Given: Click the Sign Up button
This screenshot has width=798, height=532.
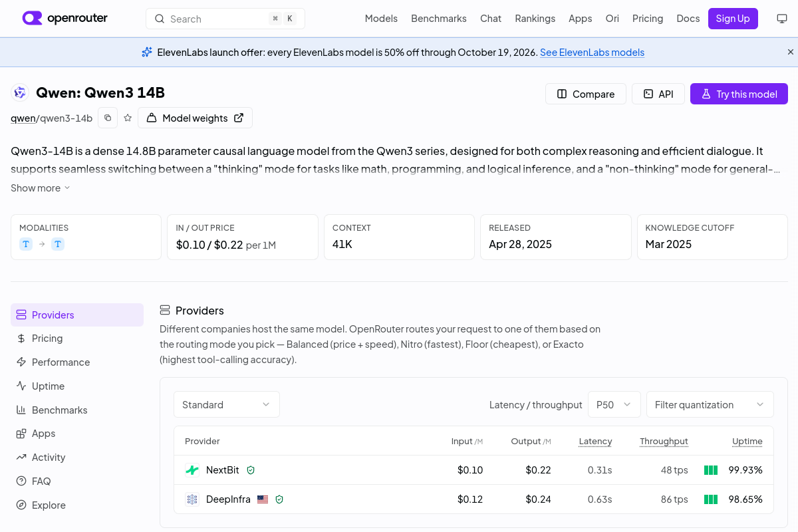Looking at the screenshot, I should tap(733, 19).
